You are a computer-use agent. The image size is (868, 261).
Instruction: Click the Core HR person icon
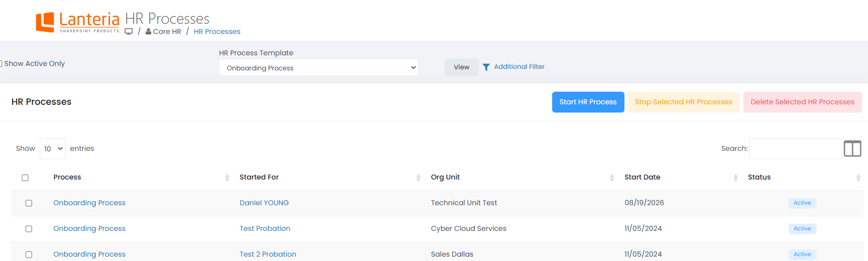tap(148, 31)
